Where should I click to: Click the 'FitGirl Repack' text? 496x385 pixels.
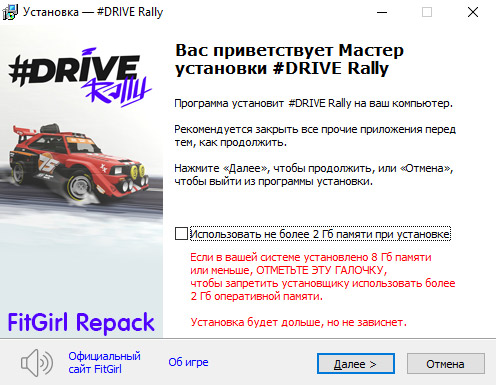(x=81, y=323)
